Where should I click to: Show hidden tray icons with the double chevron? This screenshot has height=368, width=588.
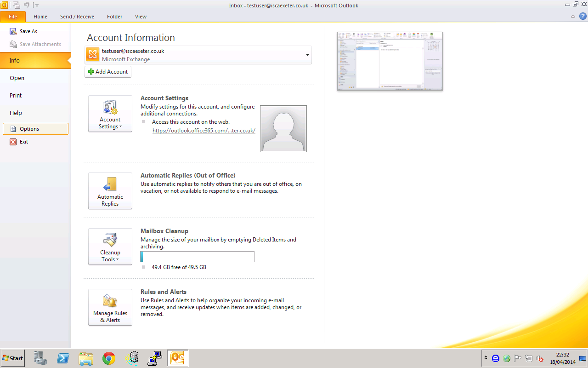click(x=486, y=358)
